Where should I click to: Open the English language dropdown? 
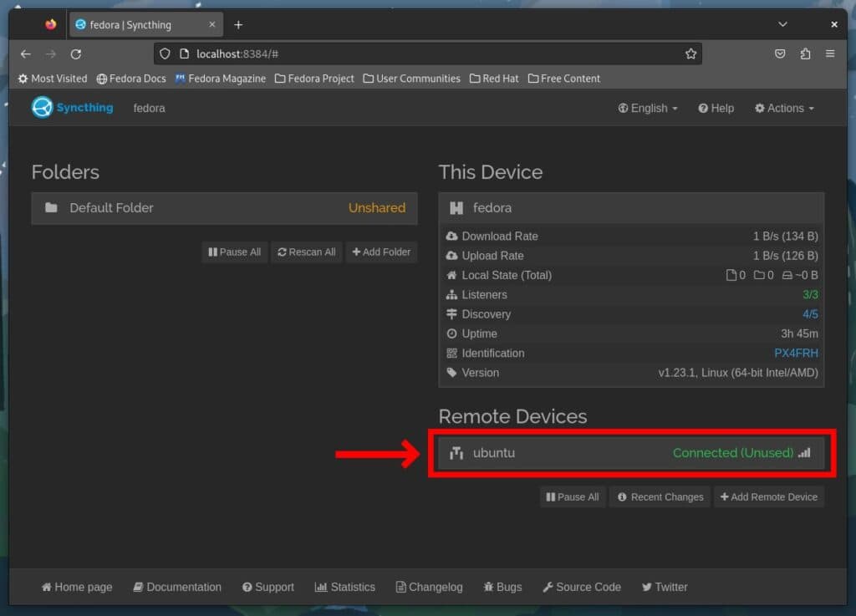(x=648, y=108)
